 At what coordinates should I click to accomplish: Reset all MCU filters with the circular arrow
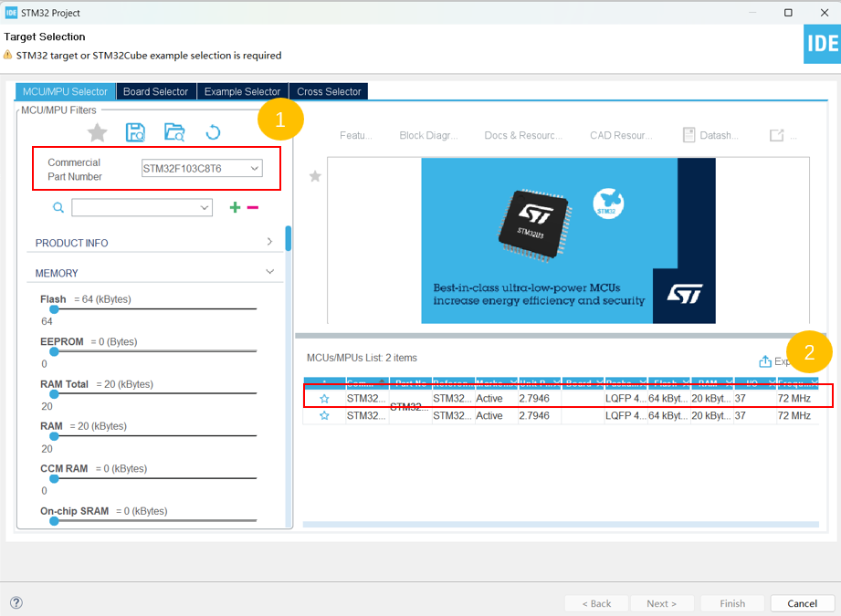[x=213, y=132]
